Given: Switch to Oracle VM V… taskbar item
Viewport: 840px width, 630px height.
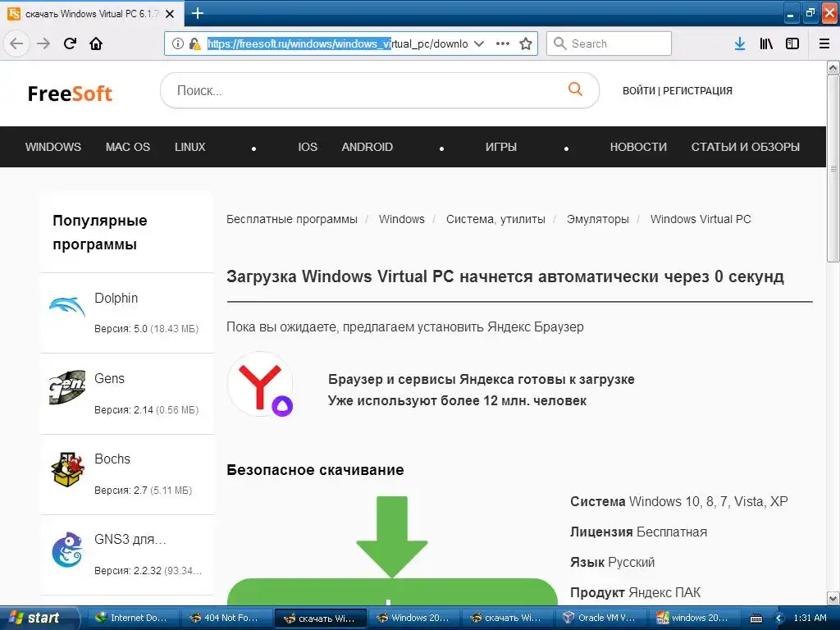Looking at the screenshot, I should (x=600, y=618).
